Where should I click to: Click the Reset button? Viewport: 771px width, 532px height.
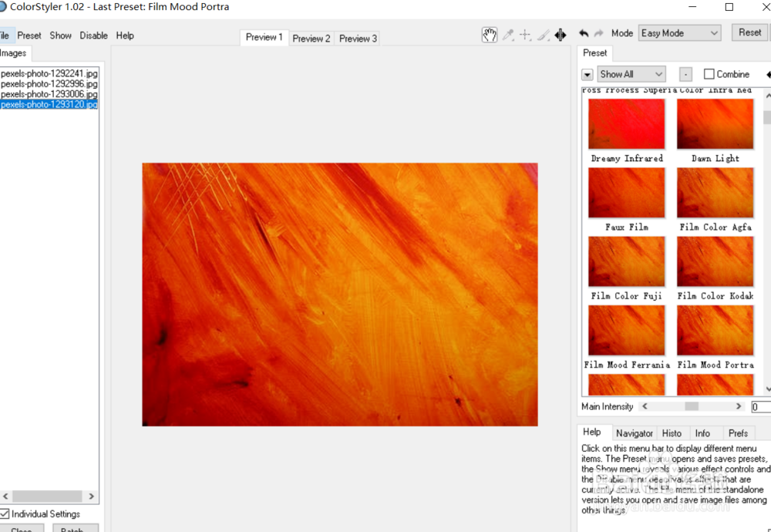749,32
